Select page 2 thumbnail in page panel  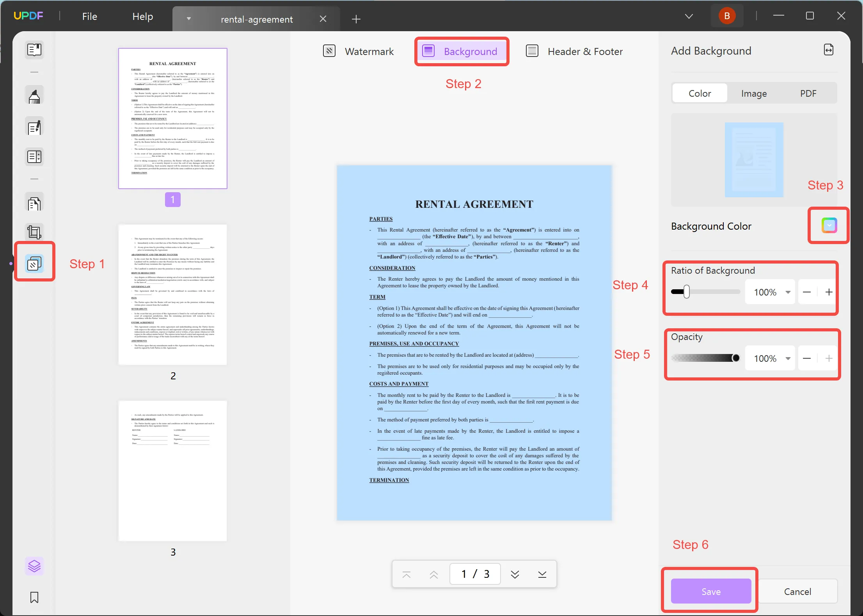[x=172, y=294]
